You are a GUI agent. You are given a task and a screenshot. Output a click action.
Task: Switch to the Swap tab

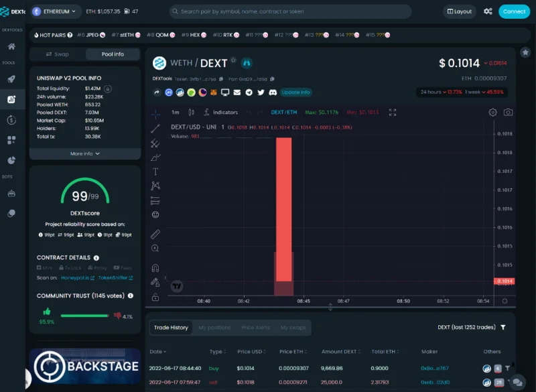[x=58, y=54]
